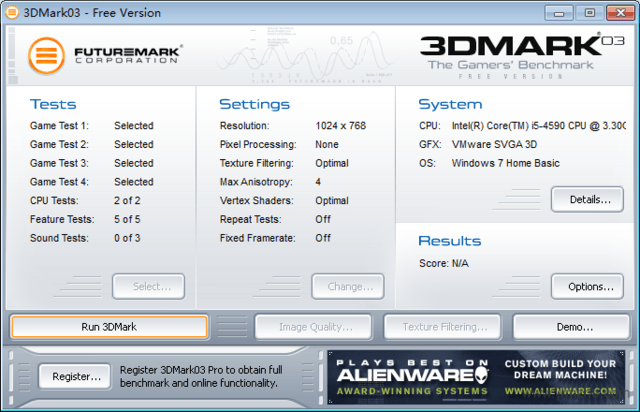Open system Details

point(587,199)
